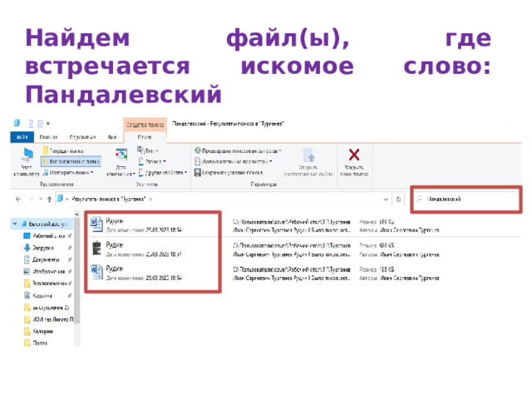Click the Предыдущие поисковые запросы green icon
The image size is (532, 399).
point(198,150)
